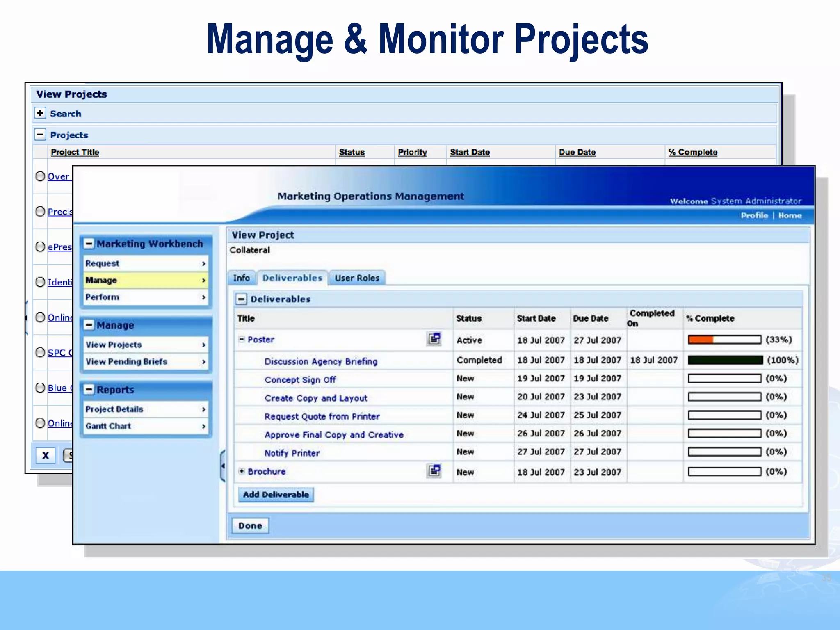The image size is (840, 630).
Task: Open Approve Final Copy and Creative task
Action: click(x=334, y=435)
